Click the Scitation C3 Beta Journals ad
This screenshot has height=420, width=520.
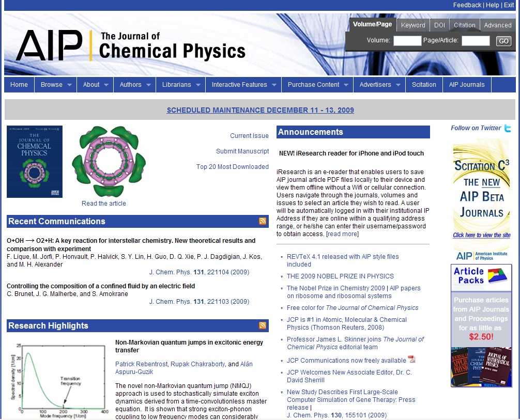481,200
